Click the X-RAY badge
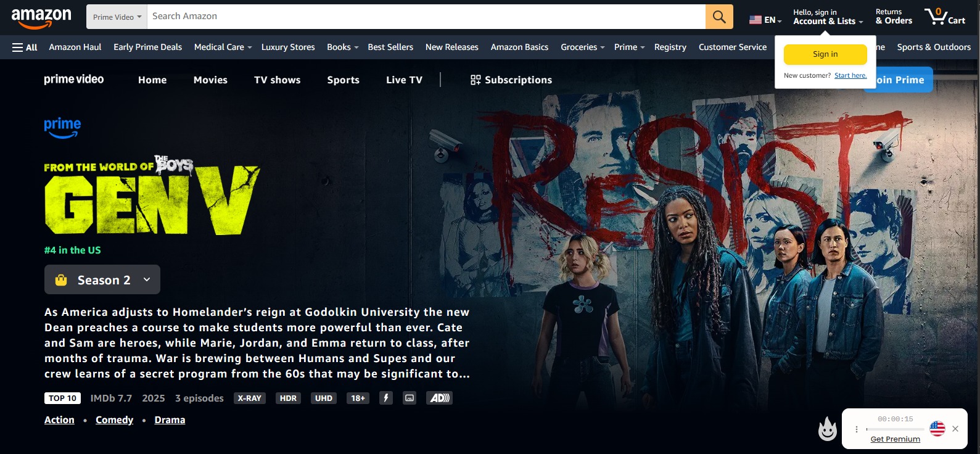This screenshot has height=454, width=980. (x=250, y=398)
